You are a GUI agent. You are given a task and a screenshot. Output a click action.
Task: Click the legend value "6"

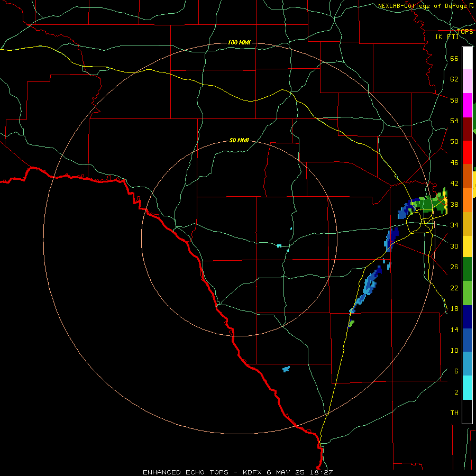[x=456, y=371]
